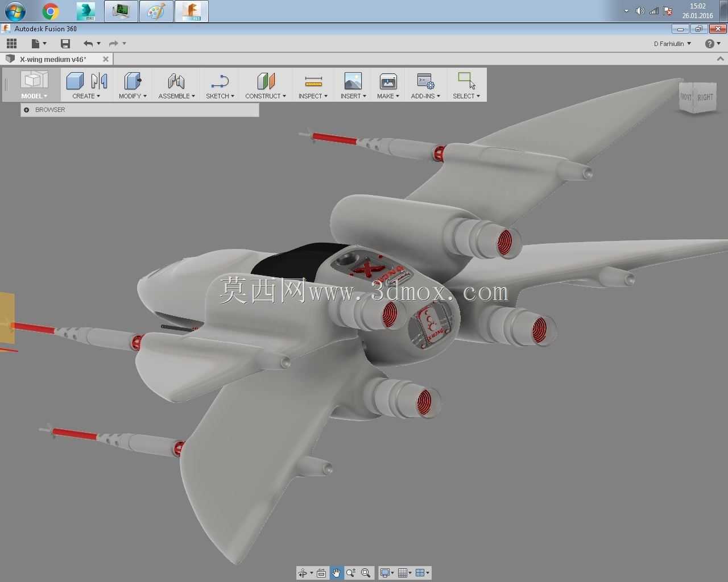Redo the last undone action
This screenshot has height=582, width=728.
click(113, 43)
